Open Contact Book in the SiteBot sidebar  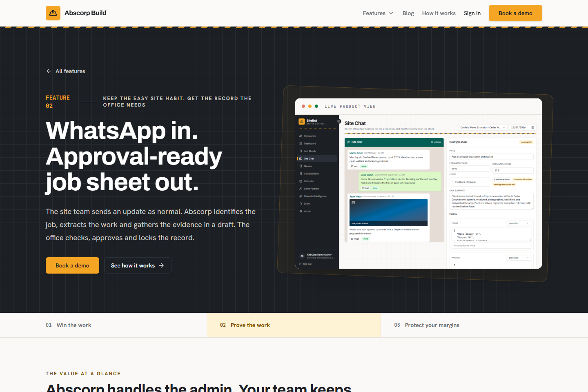pyautogui.click(x=317, y=174)
